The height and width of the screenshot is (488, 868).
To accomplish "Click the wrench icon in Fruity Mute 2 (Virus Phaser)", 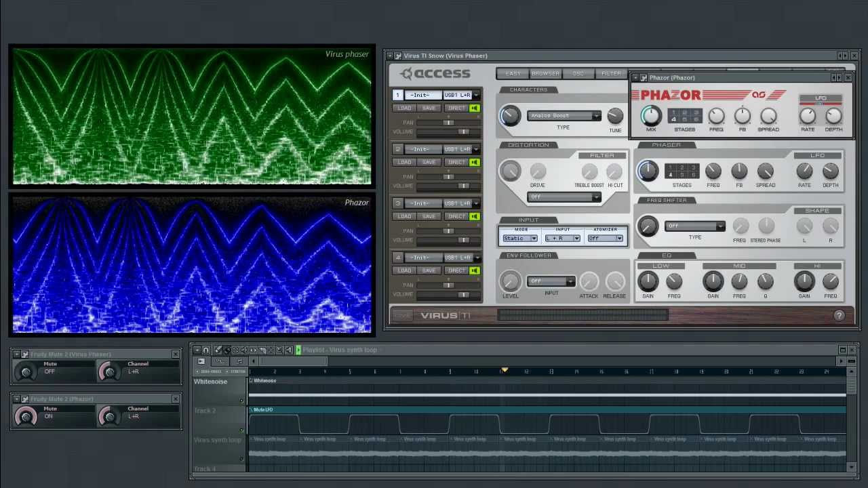I will tap(24, 354).
